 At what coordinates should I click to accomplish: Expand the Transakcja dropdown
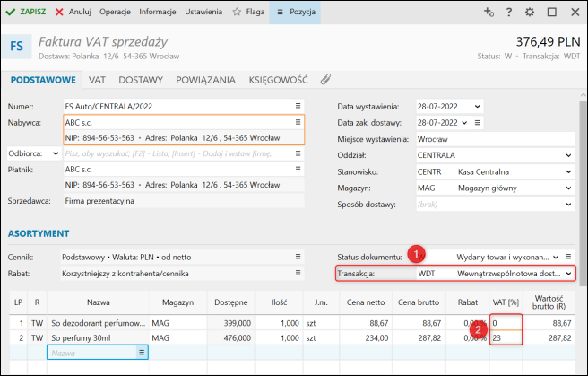click(568, 274)
